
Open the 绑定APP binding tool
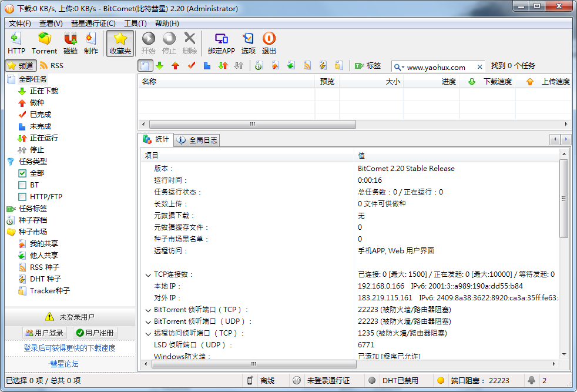click(x=222, y=43)
